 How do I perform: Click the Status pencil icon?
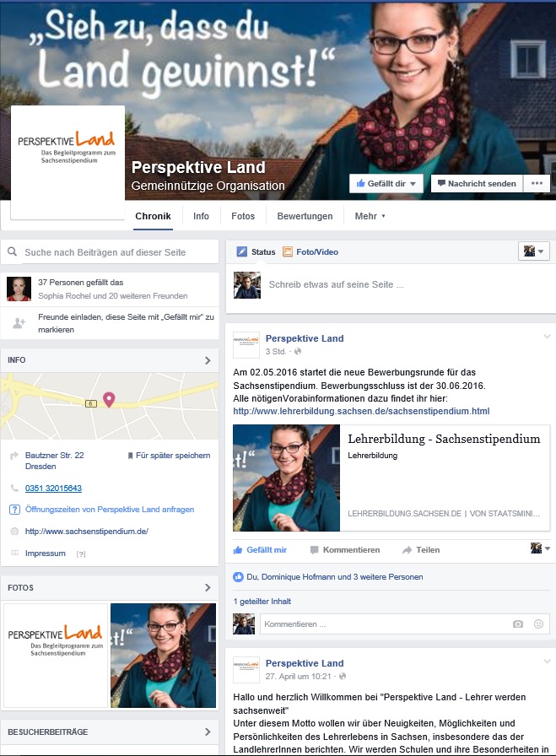tap(241, 251)
